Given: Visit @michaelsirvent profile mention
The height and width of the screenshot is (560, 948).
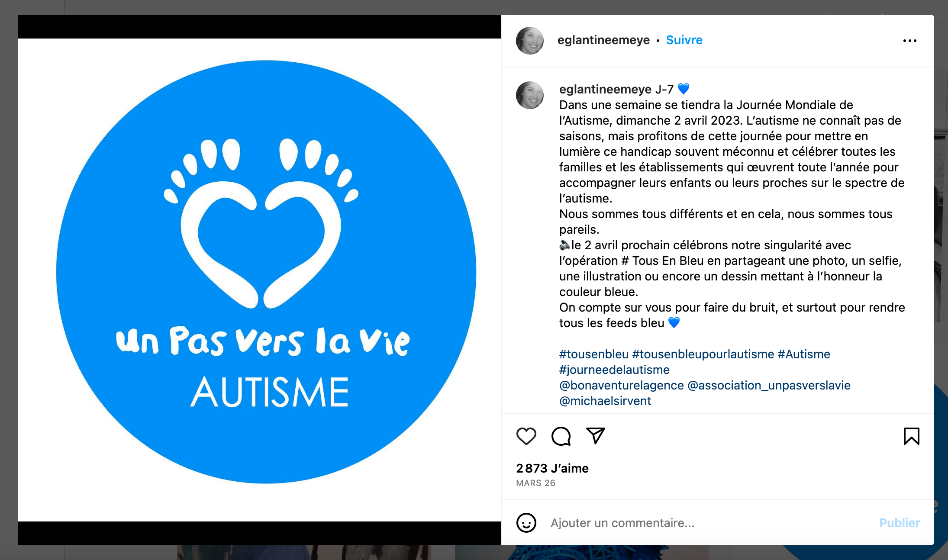Looking at the screenshot, I should [605, 401].
